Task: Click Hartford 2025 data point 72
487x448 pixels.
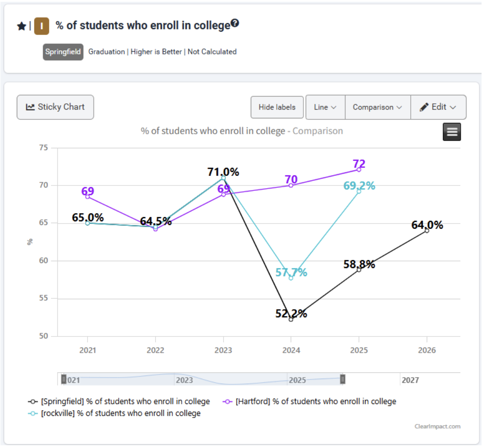Action: pos(359,170)
